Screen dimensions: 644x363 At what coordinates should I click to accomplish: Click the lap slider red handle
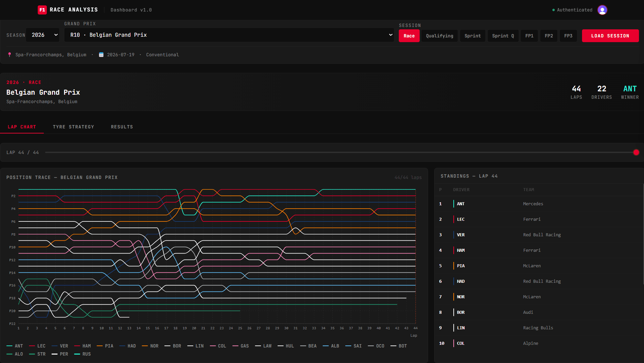tap(636, 152)
